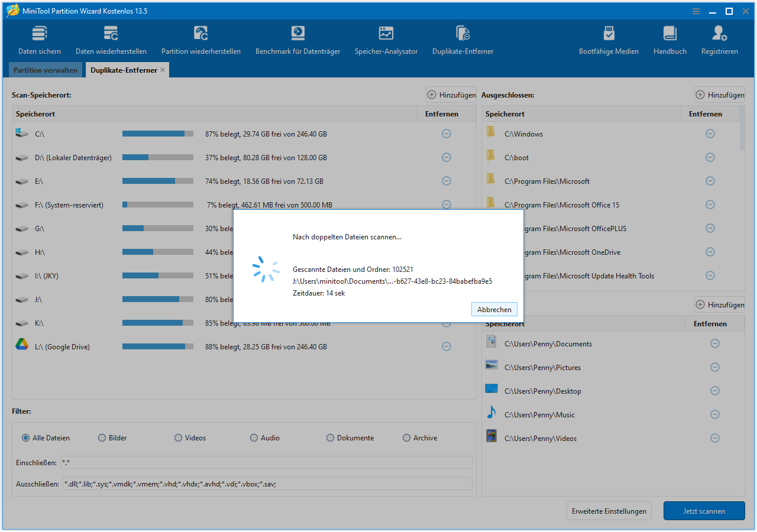Choose the Videos filter option
The height and width of the screenshot is (532, 757).
tap(179, 438)
